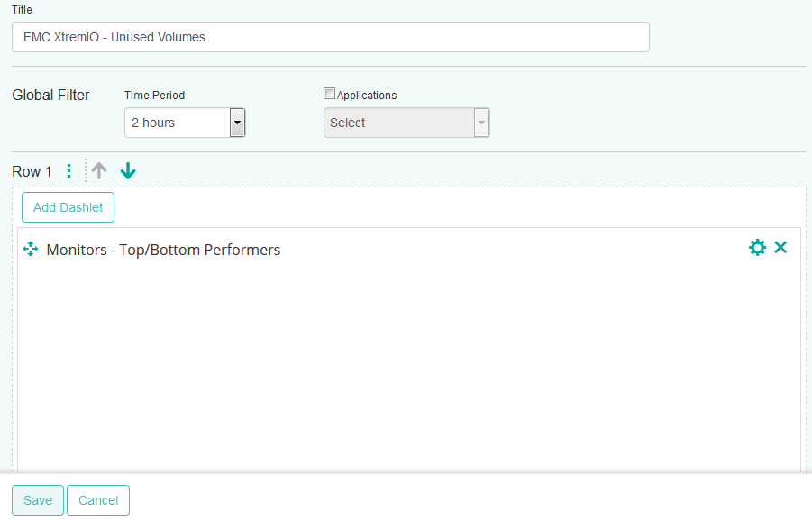Save the EMC XtremIO dashboard
Screen dimensions: 812x521
pos(37,500)
